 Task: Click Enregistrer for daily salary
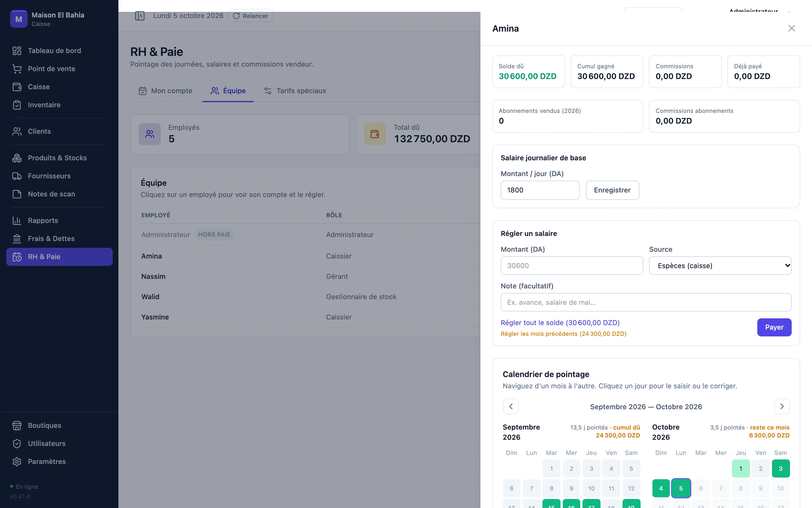pyautogui.click(x=612, y=190)
